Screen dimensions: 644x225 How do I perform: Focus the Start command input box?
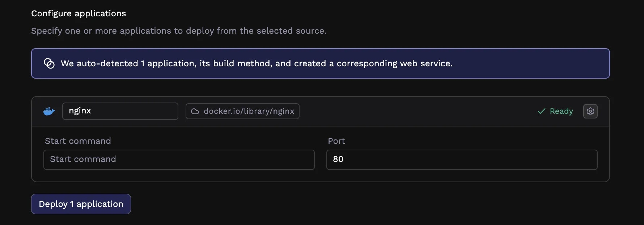[x=179, y=159]
